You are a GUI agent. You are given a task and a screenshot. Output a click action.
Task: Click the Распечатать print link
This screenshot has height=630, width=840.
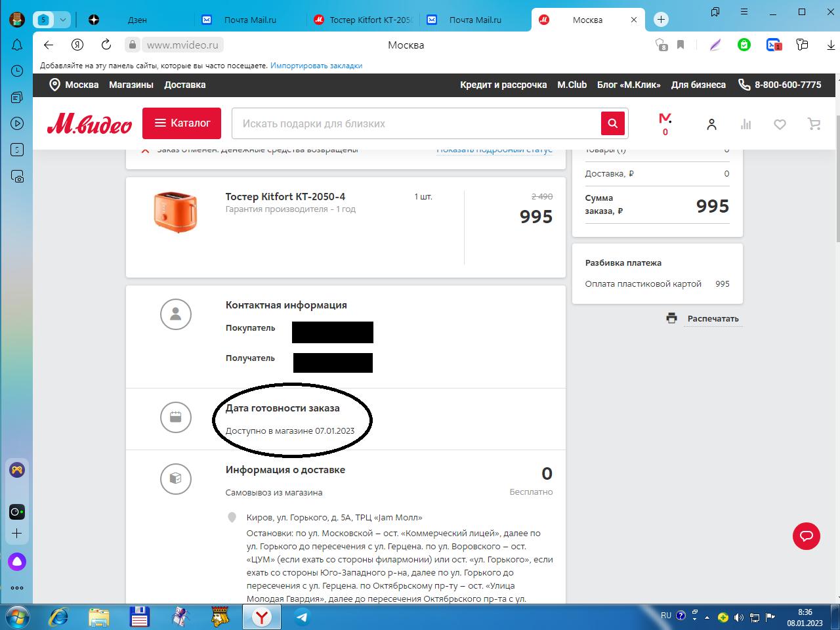[713, 318]
